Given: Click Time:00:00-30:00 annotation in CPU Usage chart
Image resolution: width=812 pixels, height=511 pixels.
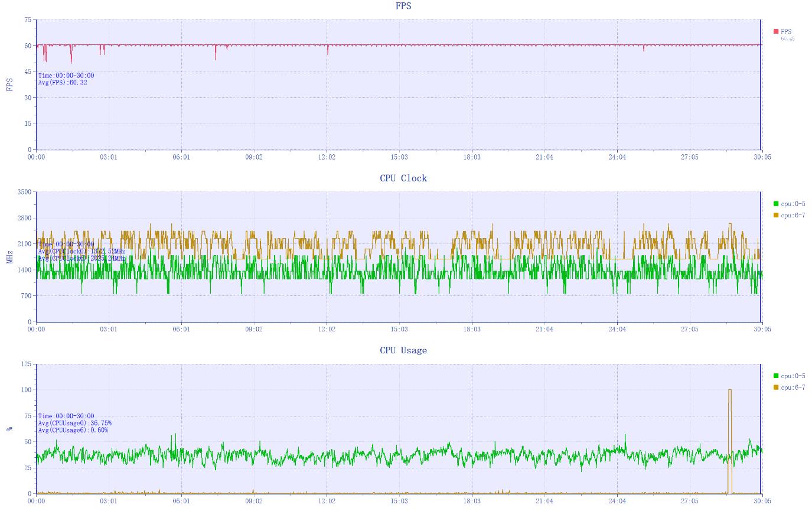Looking at the screenshot, I should click(x=66, y=416).
